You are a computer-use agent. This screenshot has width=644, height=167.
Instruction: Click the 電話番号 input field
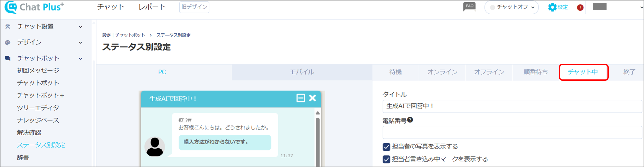pyautogui.click(x=512, y=133)
